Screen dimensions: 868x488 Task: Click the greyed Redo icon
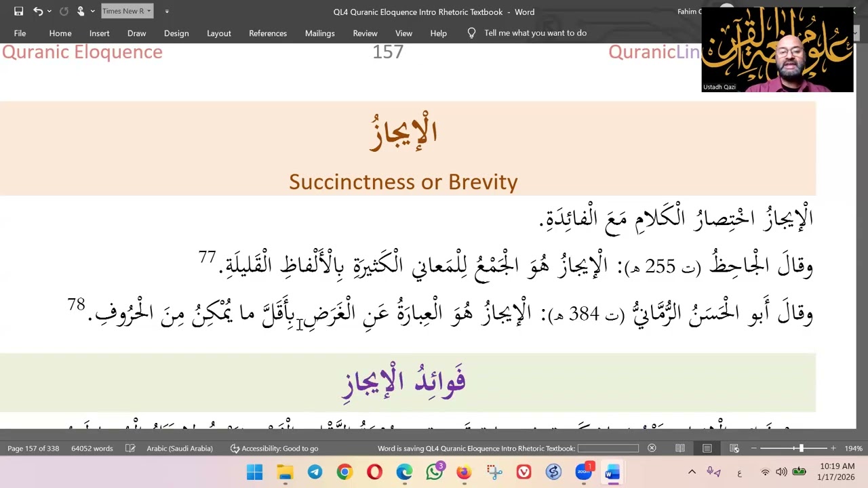tap(64, 12)
